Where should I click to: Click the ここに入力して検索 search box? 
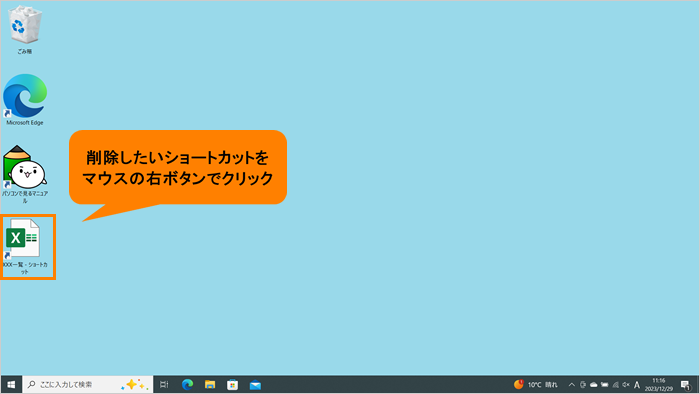pos(88,384)
